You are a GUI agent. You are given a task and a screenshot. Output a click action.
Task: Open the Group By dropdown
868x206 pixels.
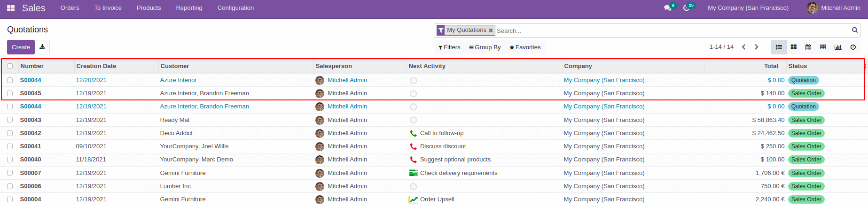[485, 47]
